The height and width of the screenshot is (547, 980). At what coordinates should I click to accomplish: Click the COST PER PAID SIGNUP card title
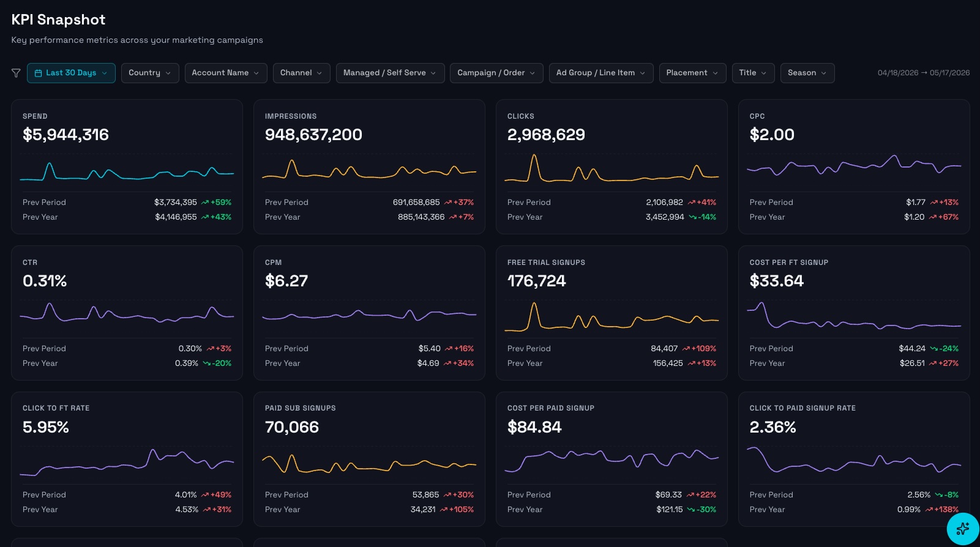tap(551, 408)
